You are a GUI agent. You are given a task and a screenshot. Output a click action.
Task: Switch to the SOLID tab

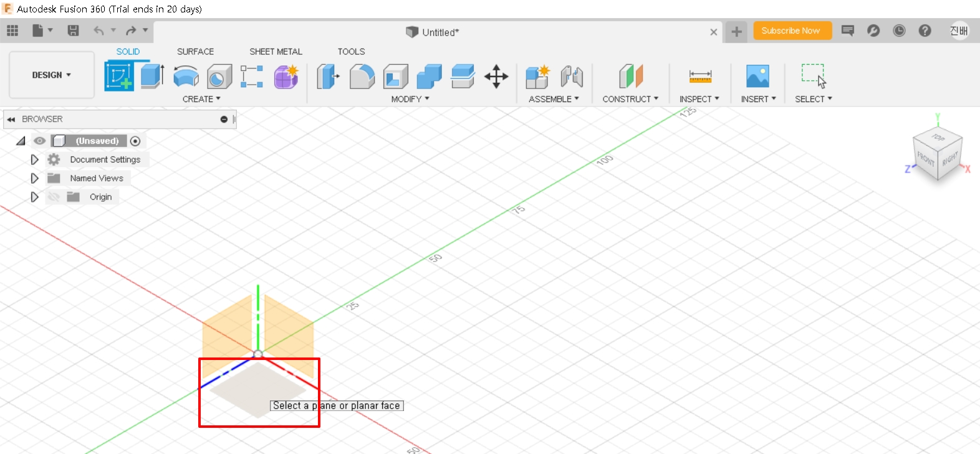pos(128,52)
